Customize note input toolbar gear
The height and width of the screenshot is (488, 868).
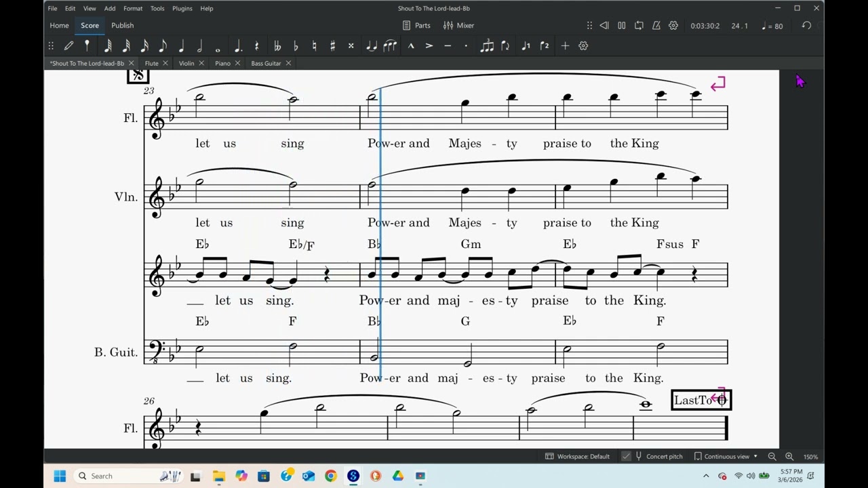click(x=583, y=45)
